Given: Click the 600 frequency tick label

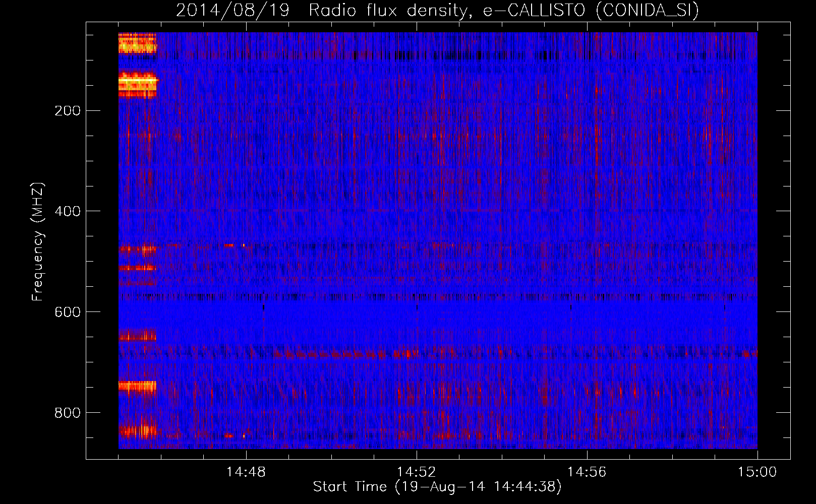Looking at the screenshot, I should click(x=68, y=312).
